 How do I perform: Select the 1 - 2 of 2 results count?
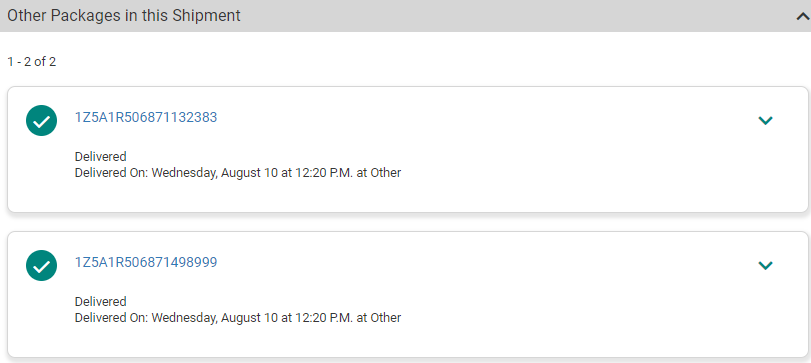(x=32, y=62)
